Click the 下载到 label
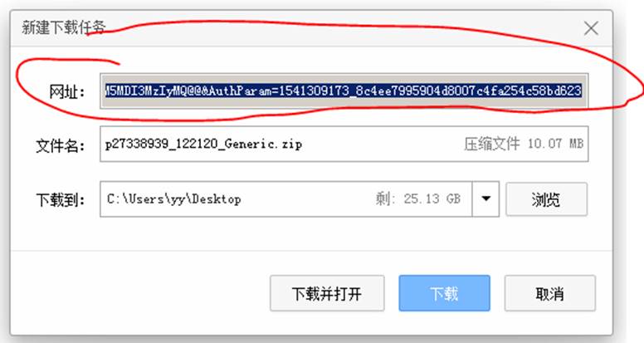The width and height of the screenshot is (644, 343). click(x=60, y=200)
